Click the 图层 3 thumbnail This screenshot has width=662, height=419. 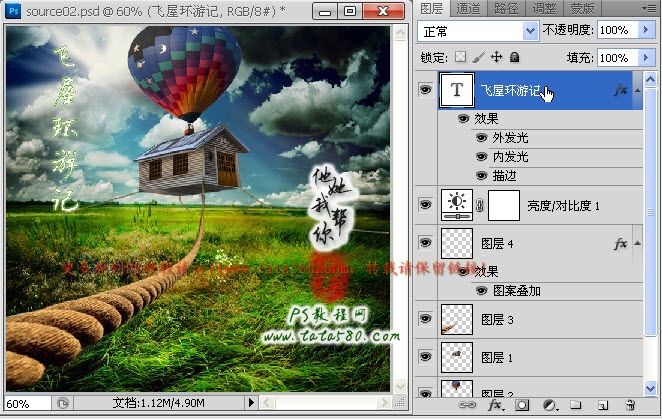(457, 319)
